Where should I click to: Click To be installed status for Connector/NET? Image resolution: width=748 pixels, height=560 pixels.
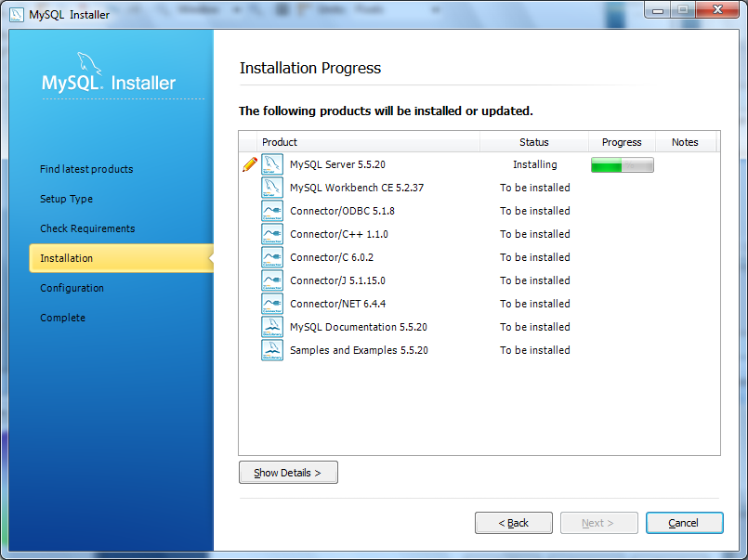(x=535, y=304)
